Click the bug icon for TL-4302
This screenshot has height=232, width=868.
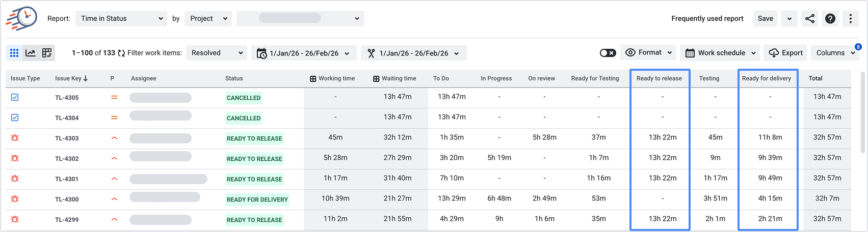pyautogui.click(x=15, y=158)
